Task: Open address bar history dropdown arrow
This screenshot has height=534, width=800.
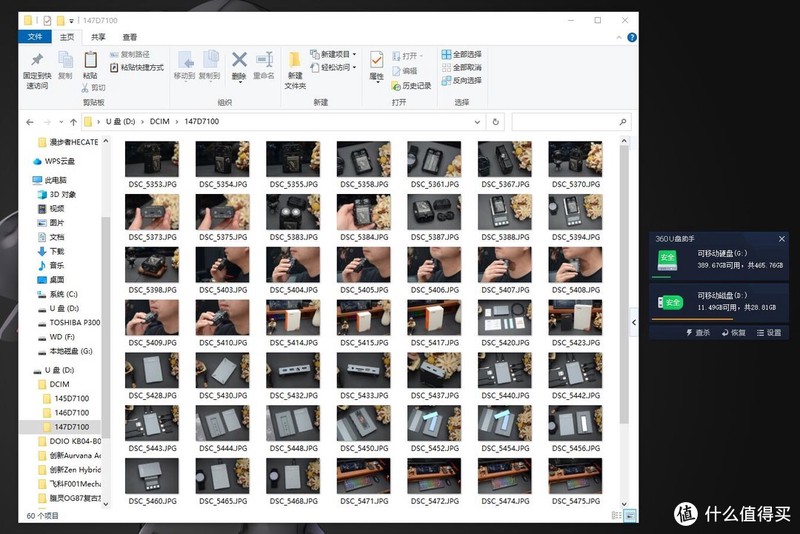Action: tap(477, 122)
